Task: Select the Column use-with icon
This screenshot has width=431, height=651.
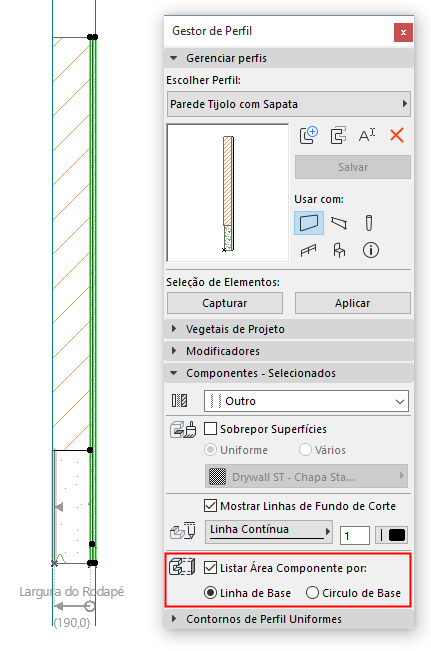Action: 369,223
